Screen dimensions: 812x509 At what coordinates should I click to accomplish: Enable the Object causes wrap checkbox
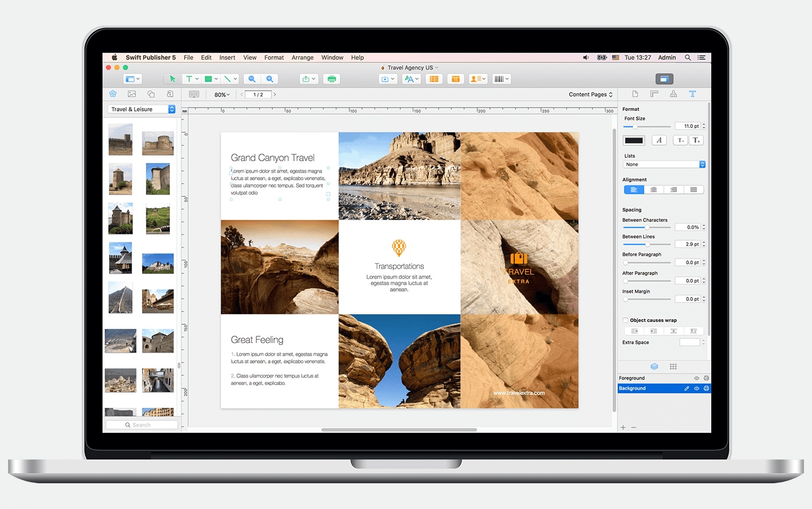[625, 320]
